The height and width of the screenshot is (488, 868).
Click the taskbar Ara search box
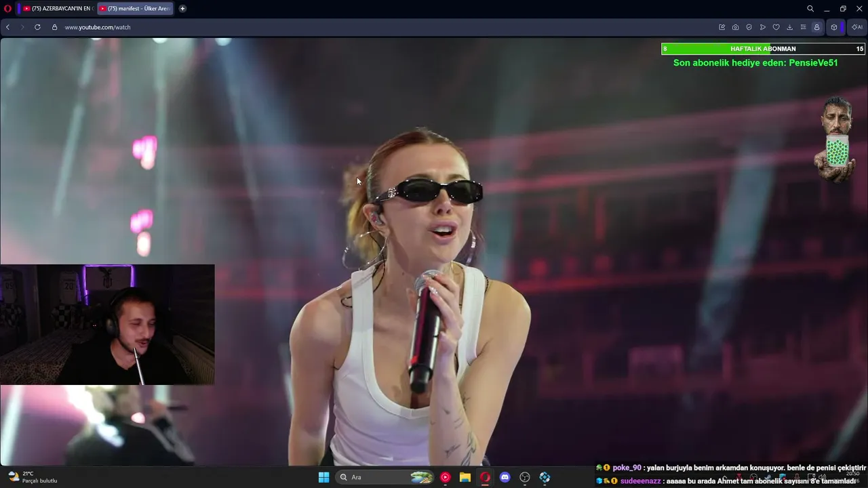click(385, 477)
